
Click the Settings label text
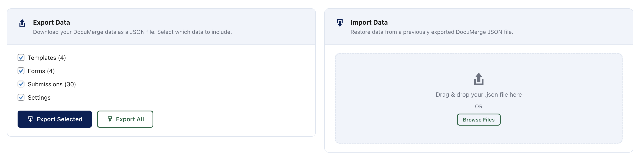click(39, 97)
